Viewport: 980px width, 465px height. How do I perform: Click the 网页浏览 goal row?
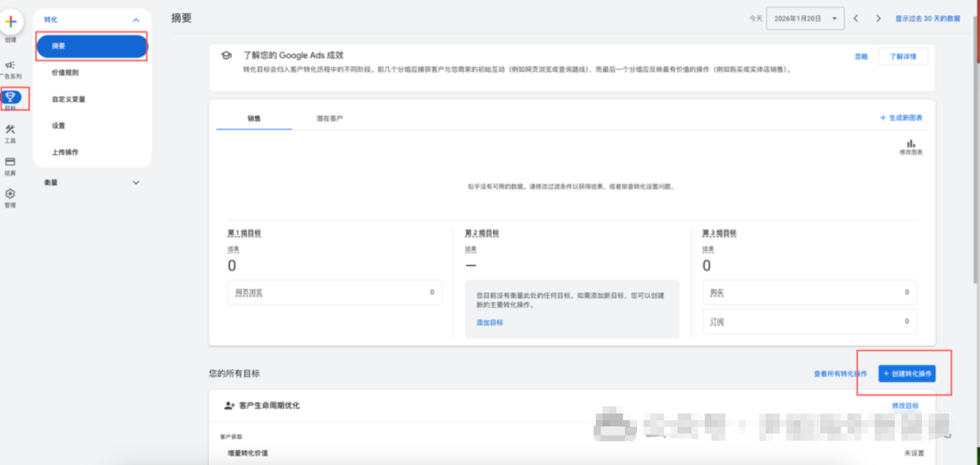335,292
